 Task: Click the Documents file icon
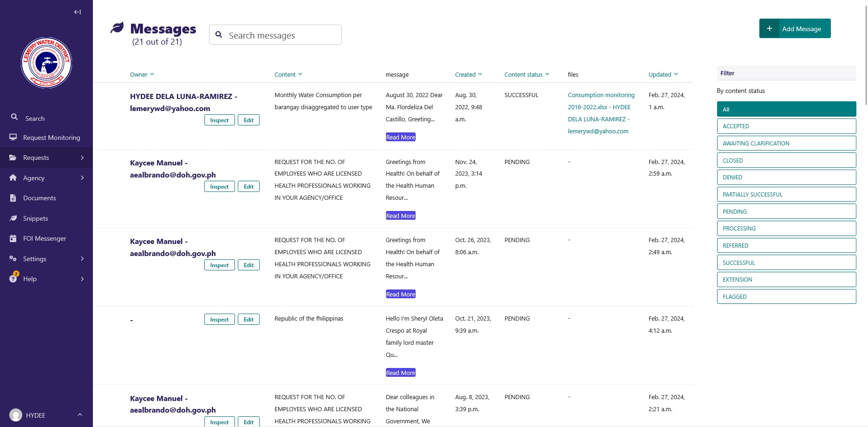pos(13,198)
